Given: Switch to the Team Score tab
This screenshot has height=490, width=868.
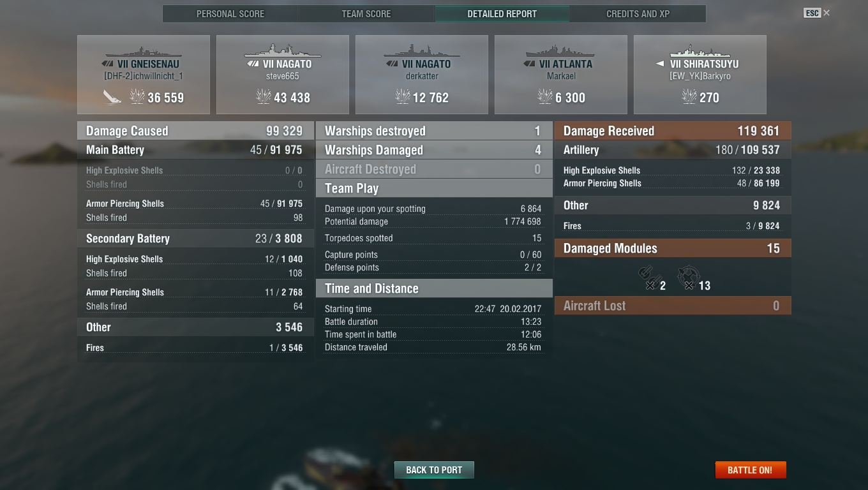Looking at the screenshot, I should (x=366, y=13).
